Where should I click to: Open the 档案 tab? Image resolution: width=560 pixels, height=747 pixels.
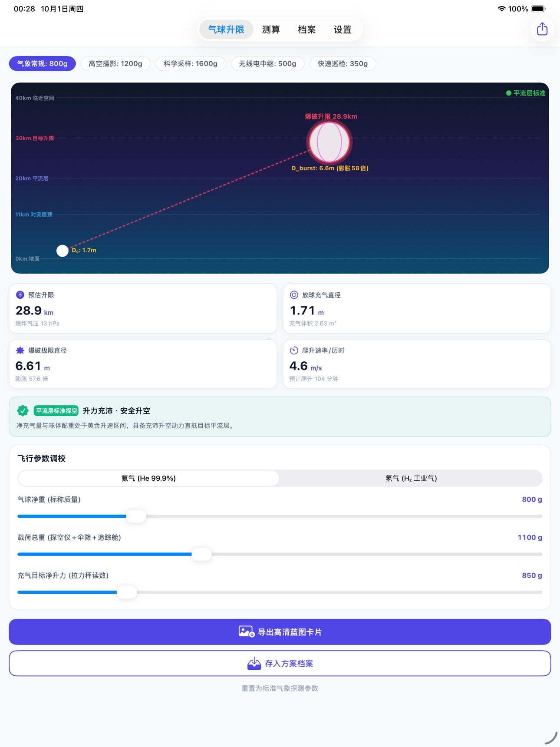[x=306, y=30]
